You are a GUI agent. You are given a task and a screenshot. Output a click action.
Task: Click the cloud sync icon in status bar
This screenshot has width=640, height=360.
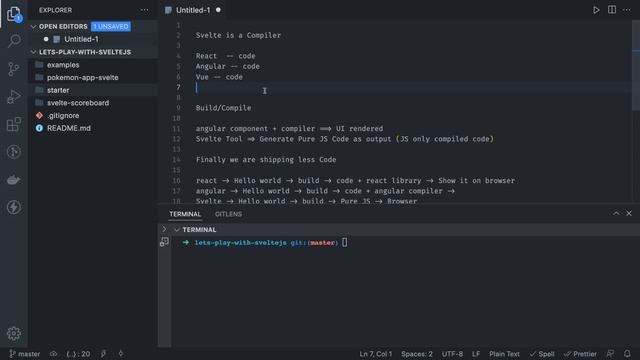(53, 354)
